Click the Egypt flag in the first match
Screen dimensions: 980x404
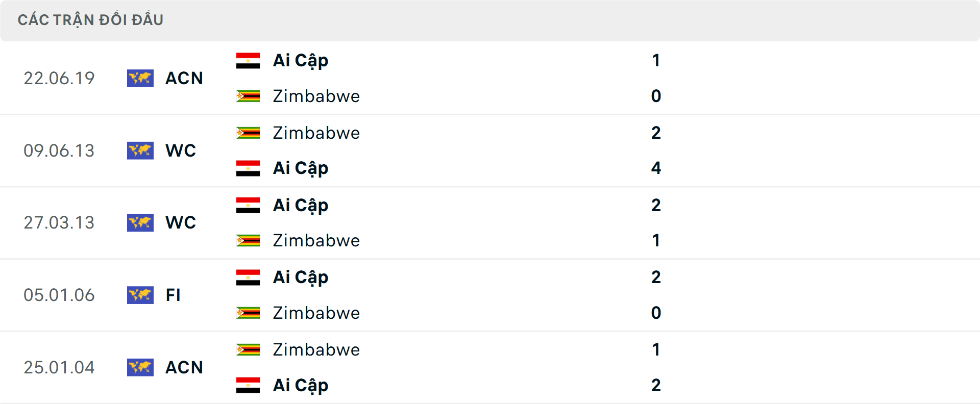click(x=250, y=60)
